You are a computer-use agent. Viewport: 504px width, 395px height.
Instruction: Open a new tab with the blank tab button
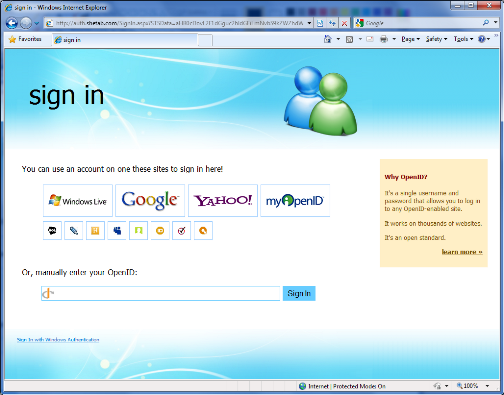pyautogui.click(x=205, y=40)
